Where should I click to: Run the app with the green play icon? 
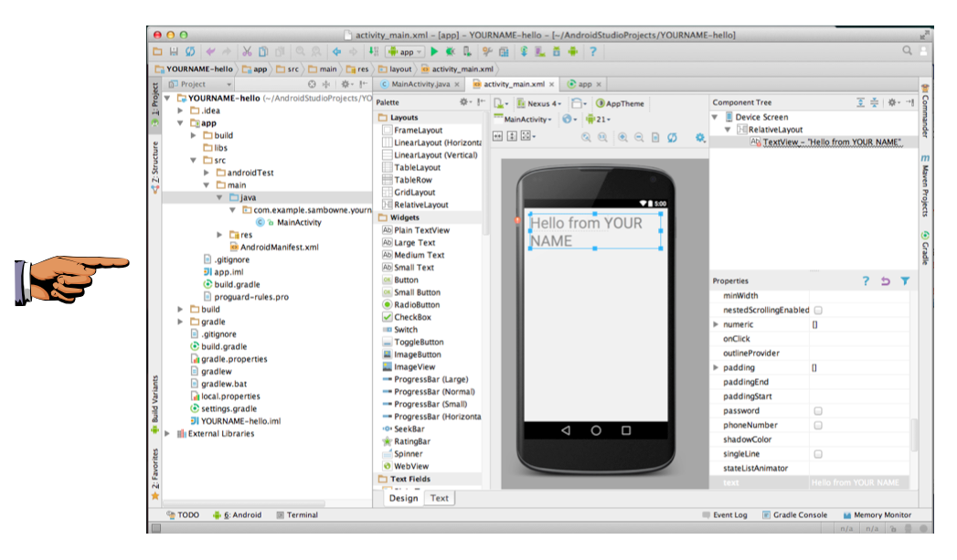[435, 52]
